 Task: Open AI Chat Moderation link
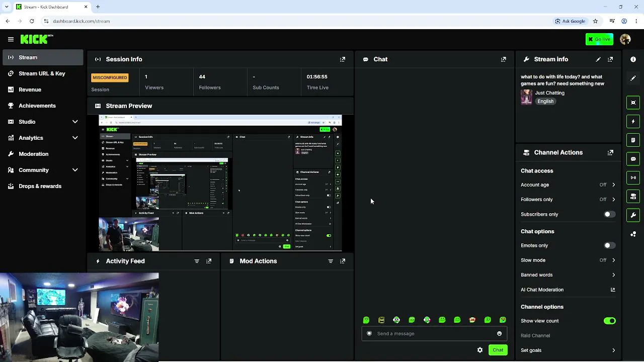(x=568, y=290)
